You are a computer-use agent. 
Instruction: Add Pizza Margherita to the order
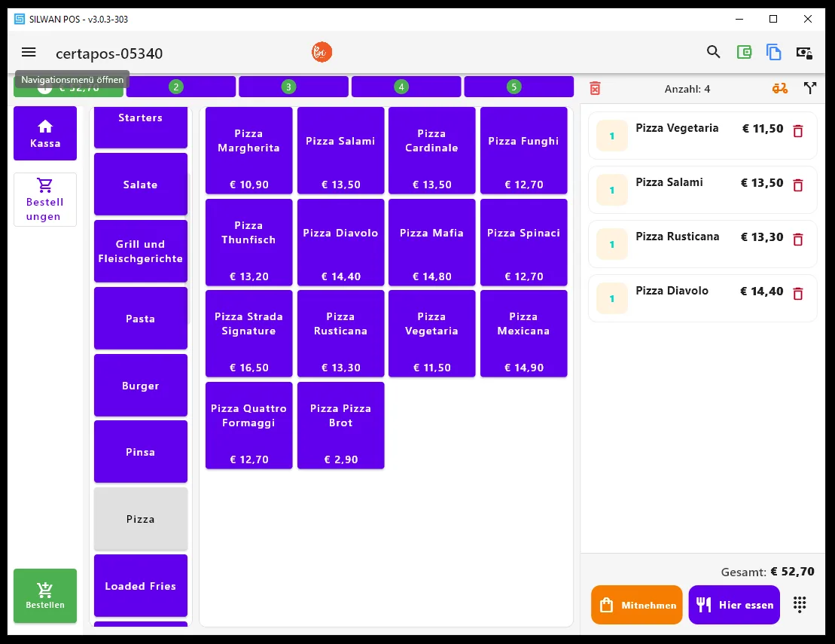click(248, 151)
